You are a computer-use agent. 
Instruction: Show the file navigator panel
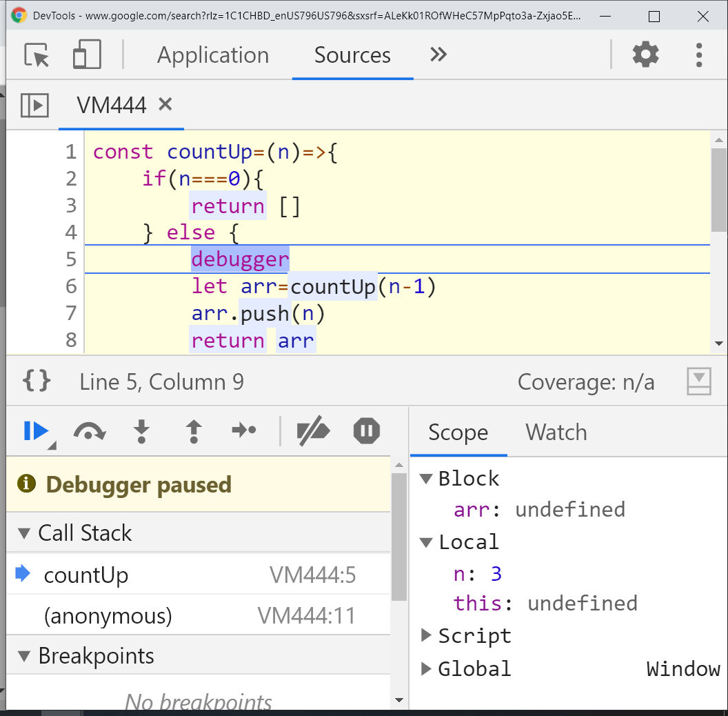[34, 105]
